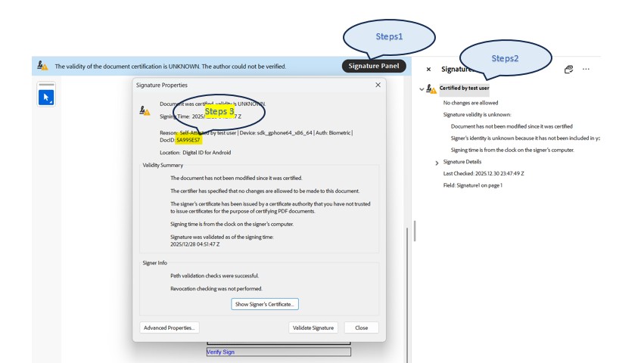Viewport: 644px width, 363px height.
Task: Click 'Location: Digital ID for Android' text
Action: coord(195,152)
